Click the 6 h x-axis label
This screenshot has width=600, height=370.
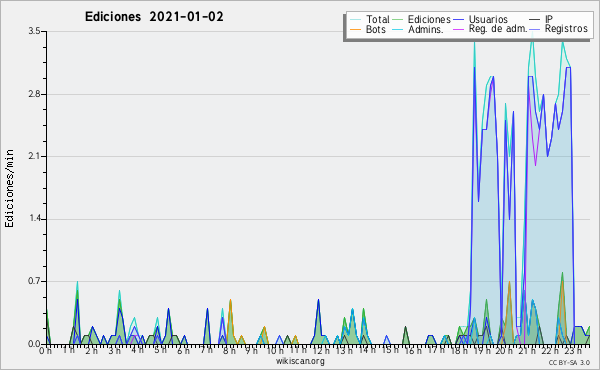coord(183,351)
